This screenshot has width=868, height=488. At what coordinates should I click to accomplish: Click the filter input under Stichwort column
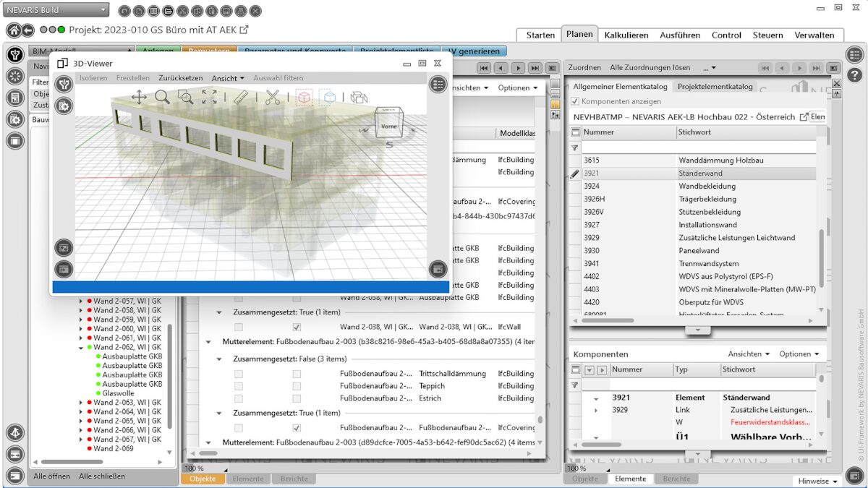point(746,147)
